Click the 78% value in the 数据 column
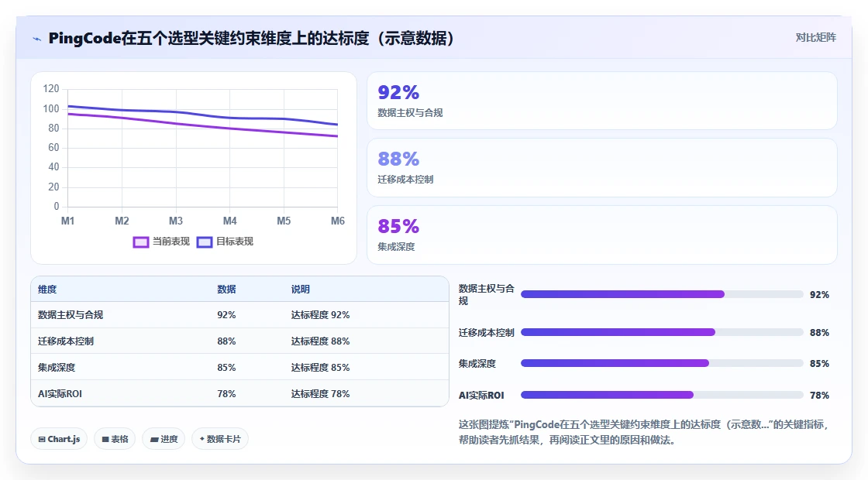Image resolution: width=868 pixels, height=480 pixels. click(x=226, y=394)
